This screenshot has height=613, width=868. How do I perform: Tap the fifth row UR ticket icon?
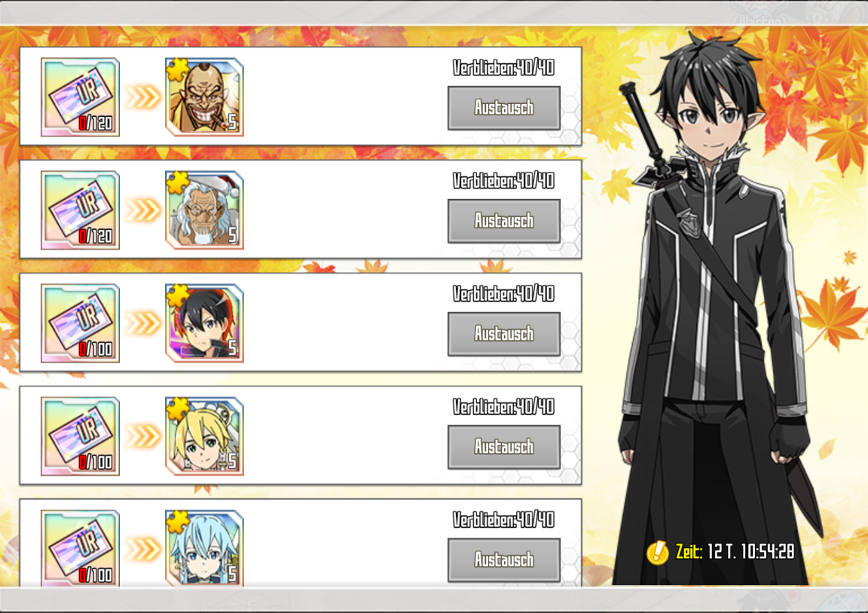81,547
